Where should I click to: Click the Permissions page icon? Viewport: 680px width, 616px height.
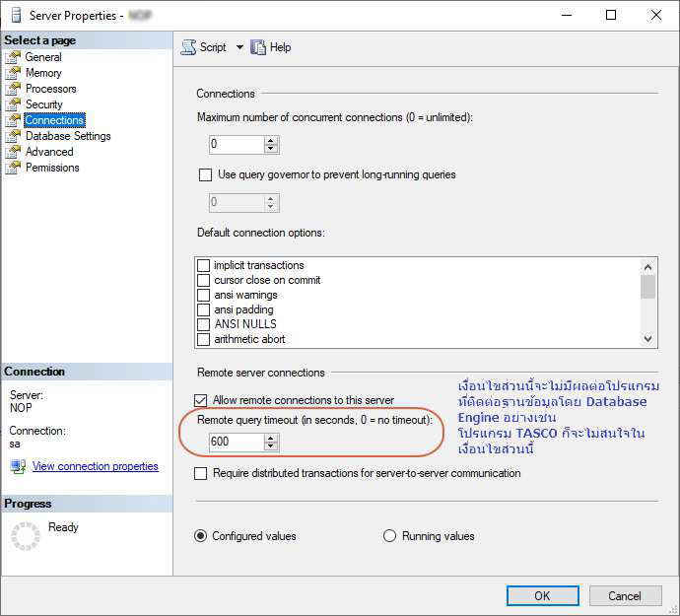(13, 168)
